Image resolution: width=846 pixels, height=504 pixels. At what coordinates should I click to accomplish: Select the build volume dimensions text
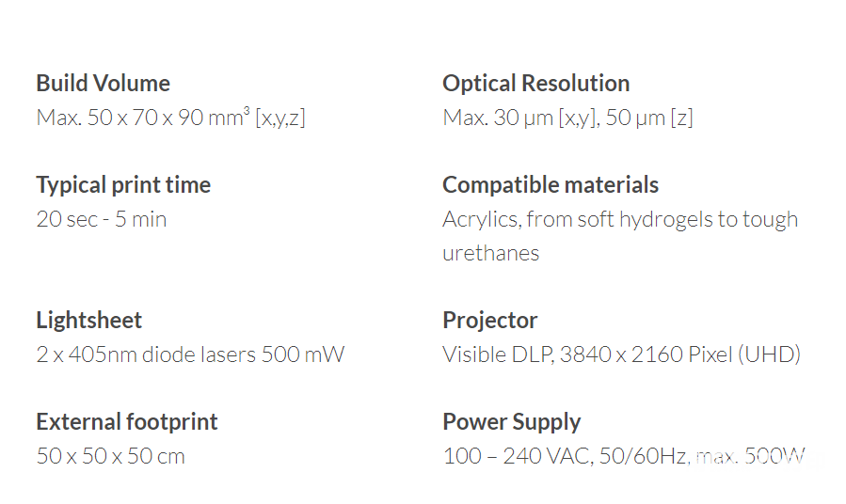pyautogui.click(x=170, y=117)
